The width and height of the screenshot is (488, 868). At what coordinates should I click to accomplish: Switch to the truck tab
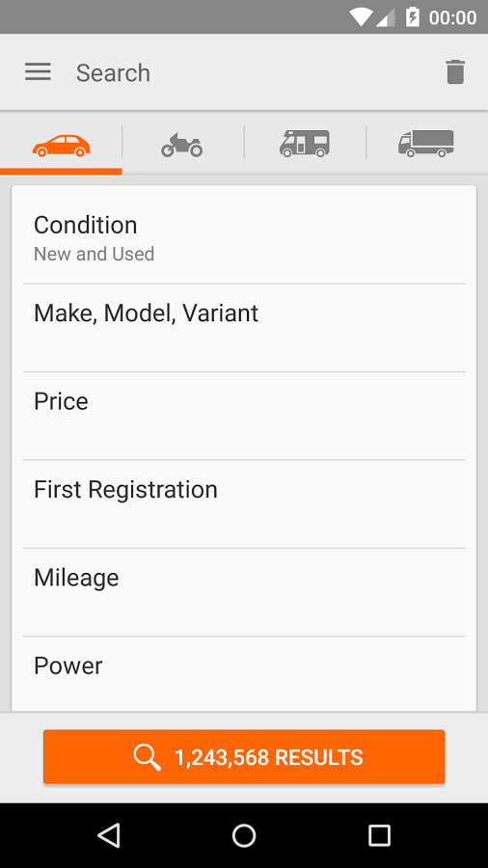426,144
